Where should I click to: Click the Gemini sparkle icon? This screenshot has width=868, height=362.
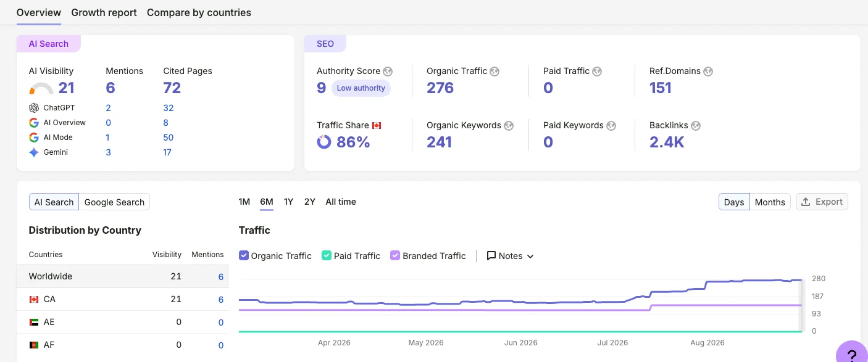(34, 152)
